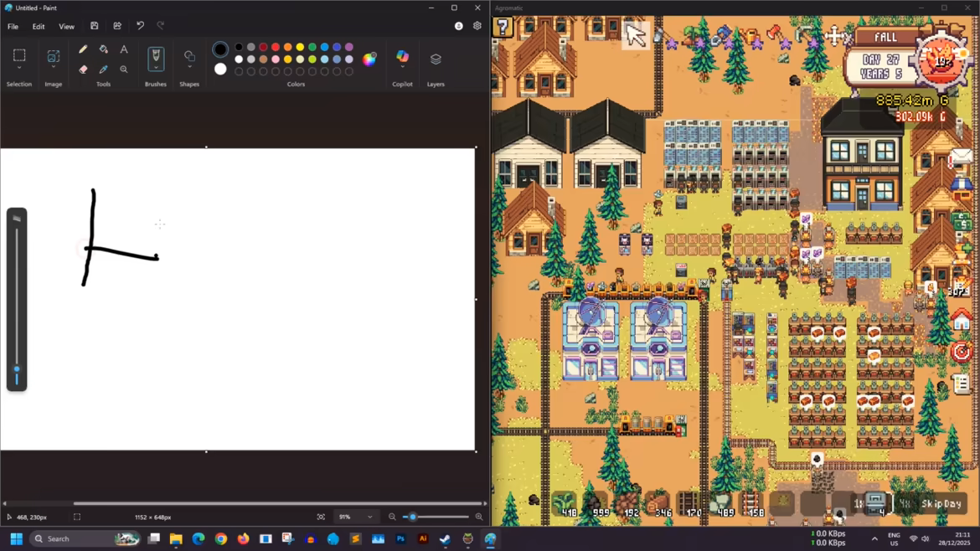Open Google Chrome from taskbar
Screen dimensions: 980x551
[220, 538]
